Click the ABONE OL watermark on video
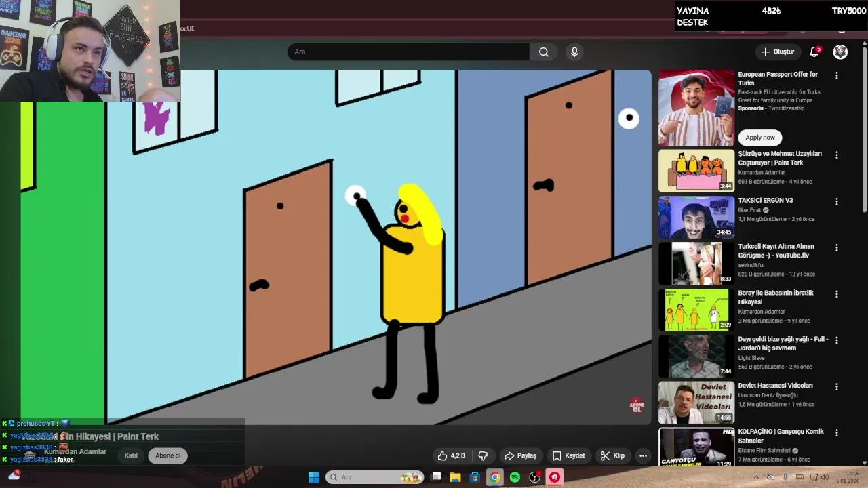 click(636, 405)
